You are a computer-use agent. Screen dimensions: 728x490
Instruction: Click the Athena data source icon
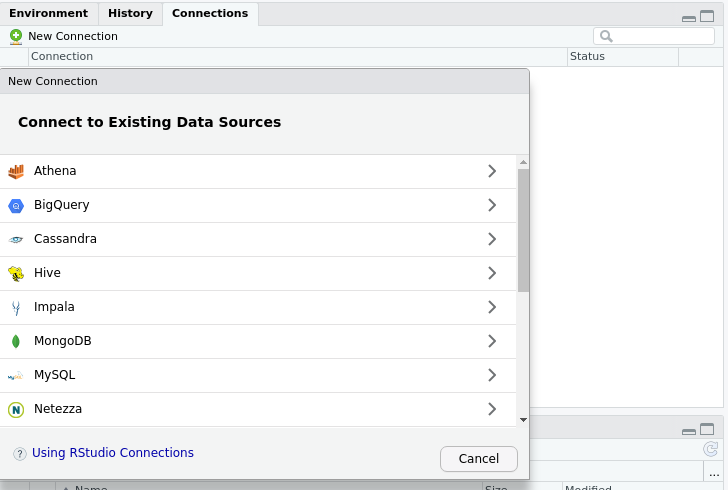point(16,171)
